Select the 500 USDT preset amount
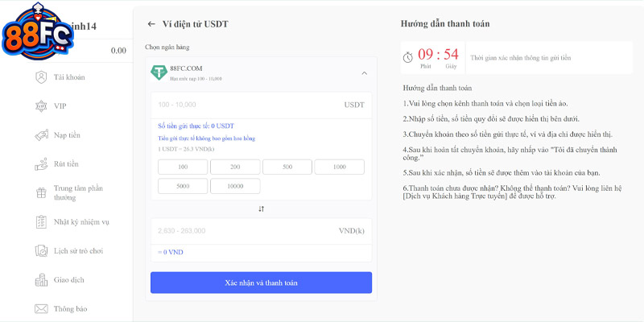Viewport: 644px width, 322px height. (287, 167)
